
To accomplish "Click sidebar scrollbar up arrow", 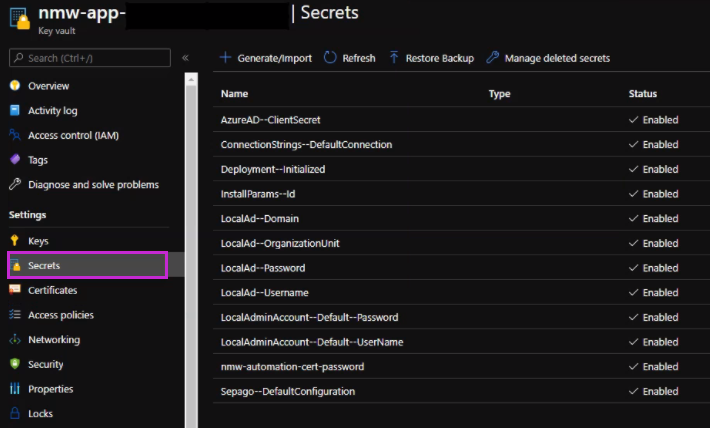I will tap(191, 79).
